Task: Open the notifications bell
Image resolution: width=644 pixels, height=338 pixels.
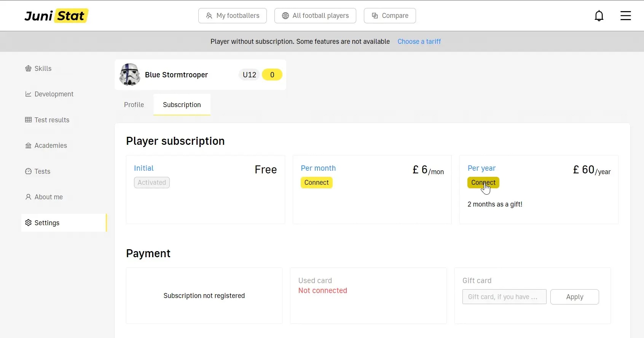Action: (x=599, y=16)
